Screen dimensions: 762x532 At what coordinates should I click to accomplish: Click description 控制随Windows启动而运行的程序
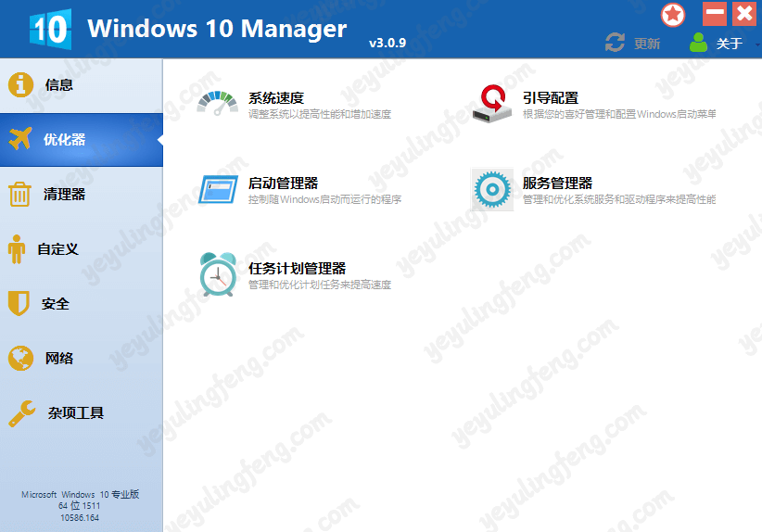point(324,199)
